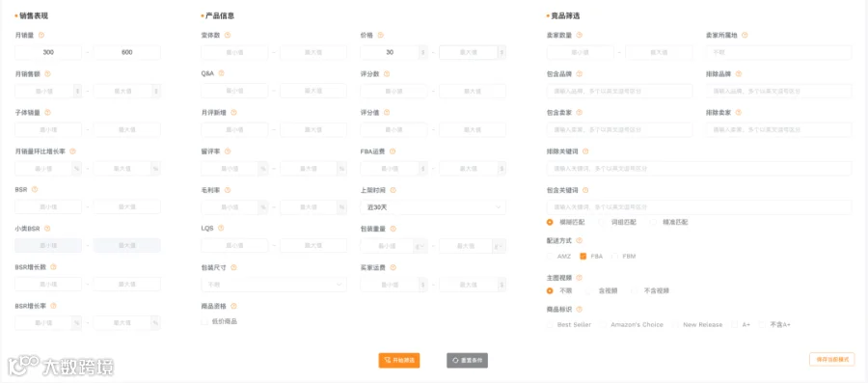Click the 包含关键词 input field
This screenshot has width=868, height=383.
pos(699,207)
